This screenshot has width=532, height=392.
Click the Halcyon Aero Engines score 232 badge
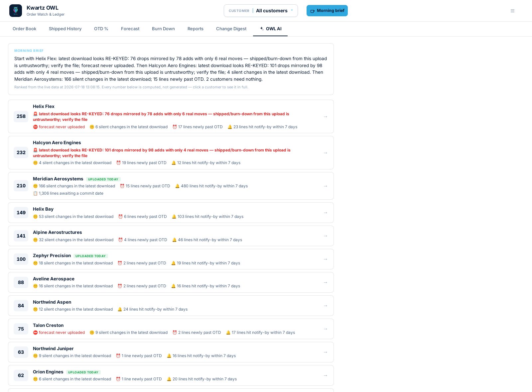pos(21,152)
